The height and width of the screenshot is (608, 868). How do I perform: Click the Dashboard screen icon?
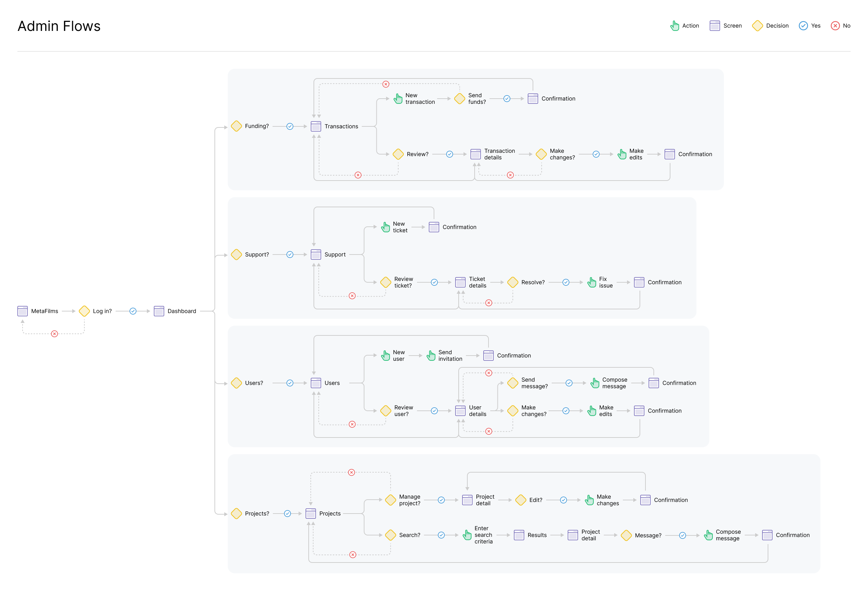coord(159,311)
